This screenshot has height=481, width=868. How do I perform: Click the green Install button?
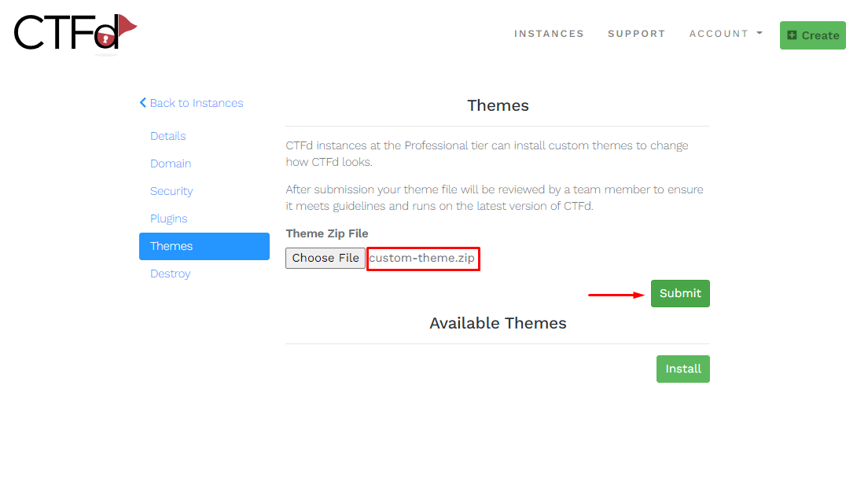(682, 369)
